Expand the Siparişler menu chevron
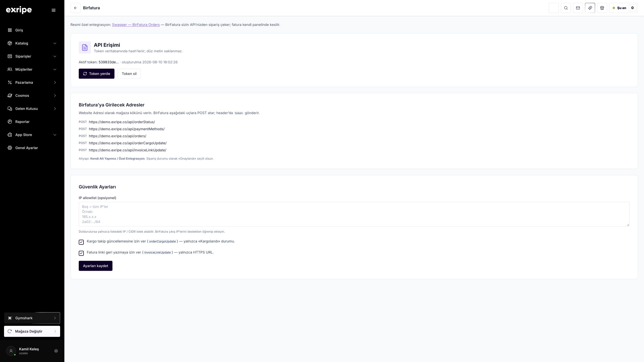644x362 pixels. 55,56
